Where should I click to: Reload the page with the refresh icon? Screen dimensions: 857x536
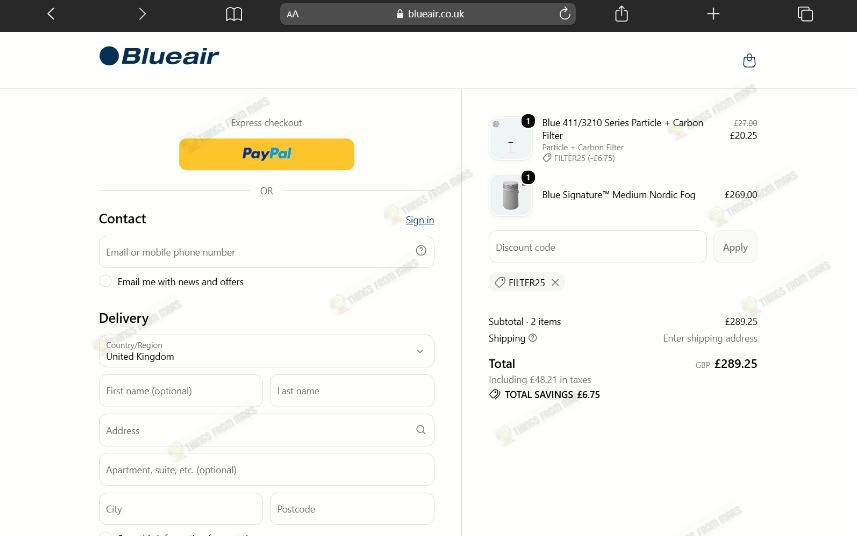tap(565, 14)
